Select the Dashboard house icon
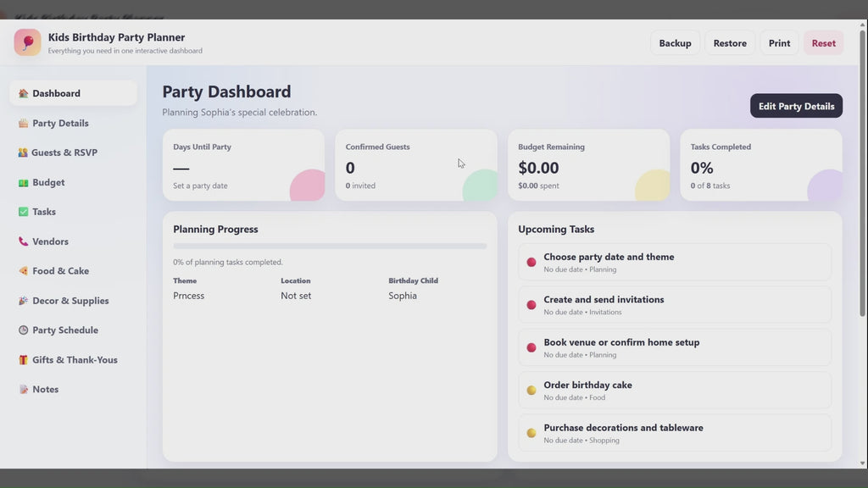 (x=23, y=93)
